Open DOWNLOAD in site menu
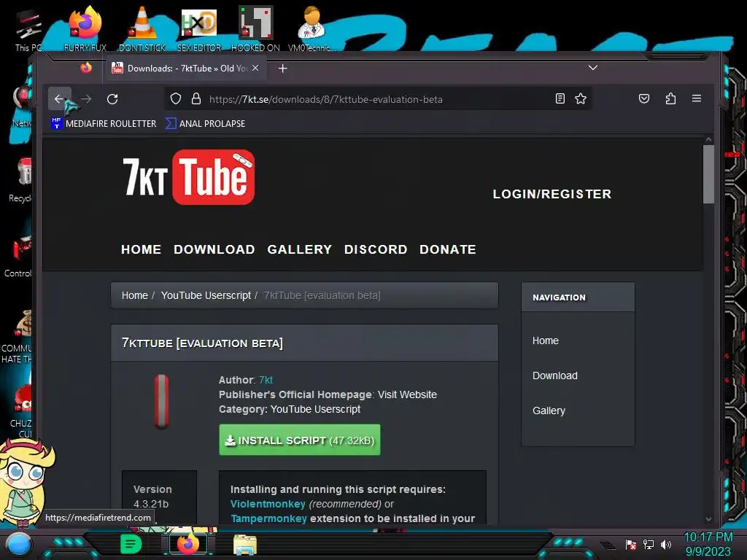Image resolution: width=747 pixels, height=560 pixels. click(x=214, y=249)
